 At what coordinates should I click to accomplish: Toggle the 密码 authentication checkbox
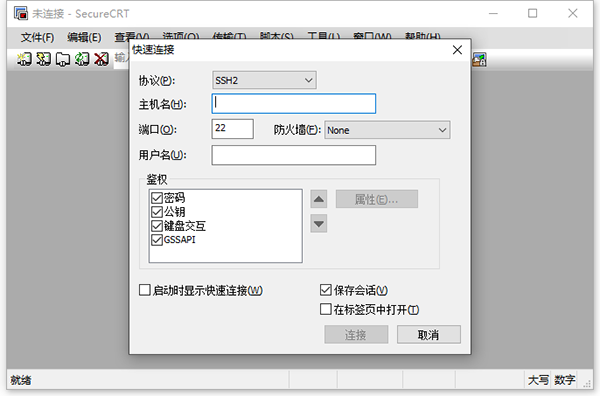coord(157,198)
